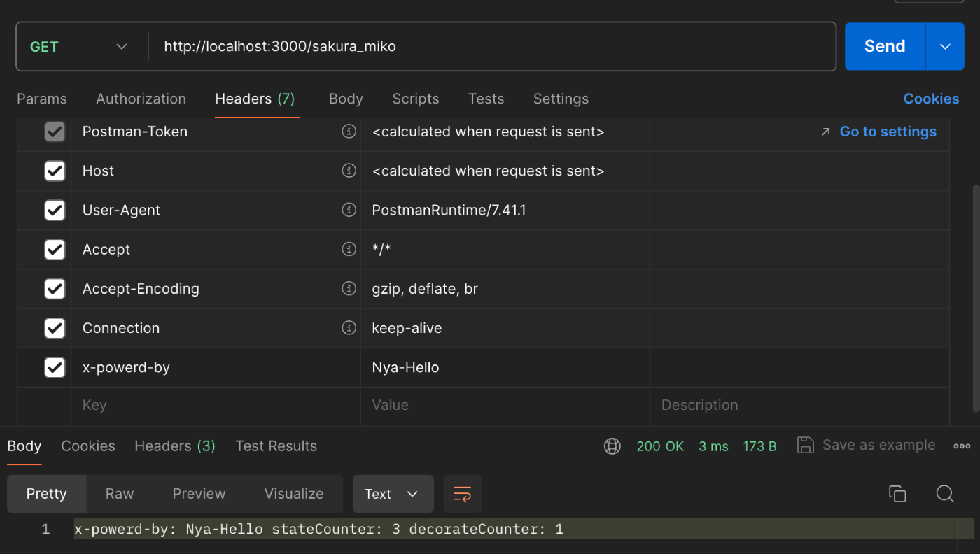Switch to the Params tab
980x554 pixels.
point(42,99)
